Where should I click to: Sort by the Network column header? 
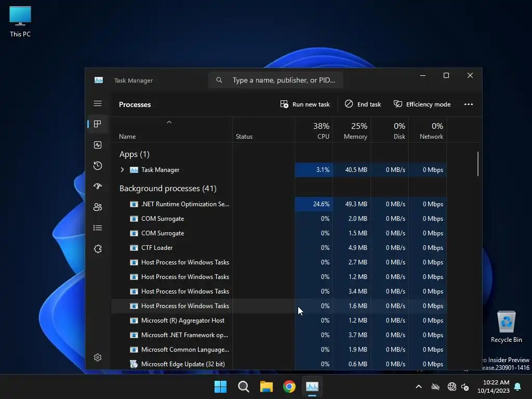(x=428, y=130)
